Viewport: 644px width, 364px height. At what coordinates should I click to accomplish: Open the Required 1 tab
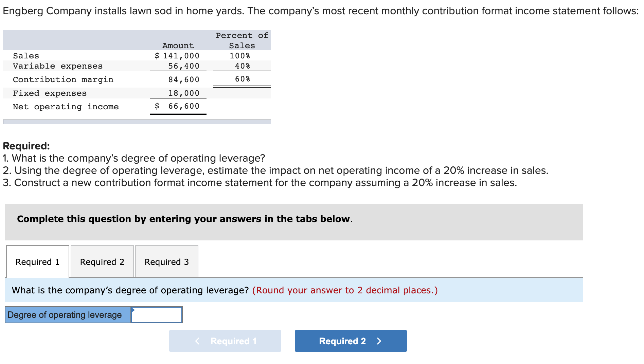point(37,261)
